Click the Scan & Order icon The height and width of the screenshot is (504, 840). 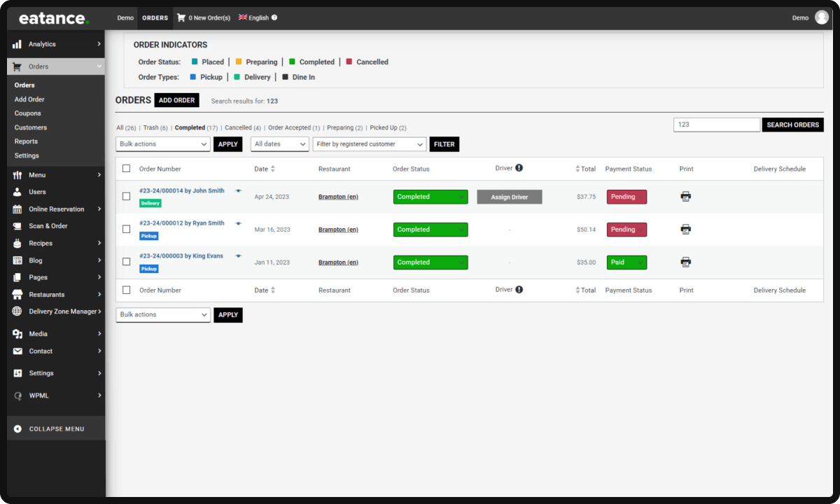17,226
